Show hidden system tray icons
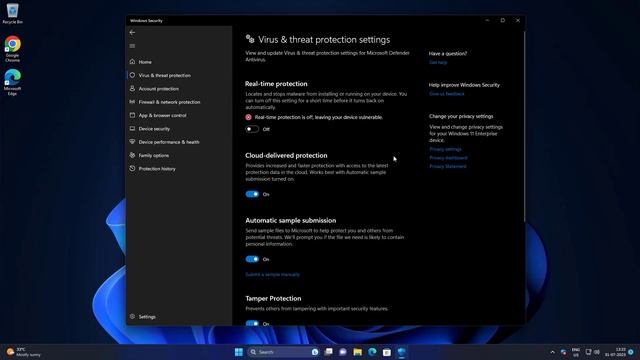The image size is (640, 360). click(x=552, y=352)
